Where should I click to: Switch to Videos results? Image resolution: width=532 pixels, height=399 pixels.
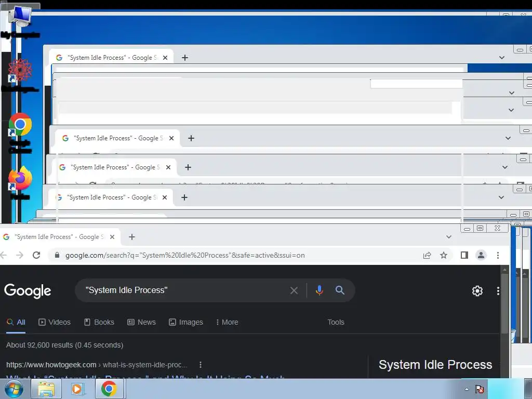[x=55, y=322]
